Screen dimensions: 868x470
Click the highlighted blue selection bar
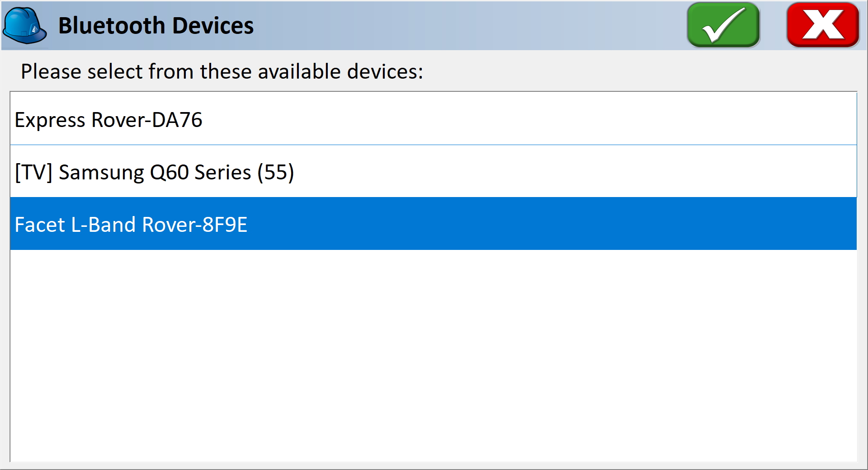point(434,224)
